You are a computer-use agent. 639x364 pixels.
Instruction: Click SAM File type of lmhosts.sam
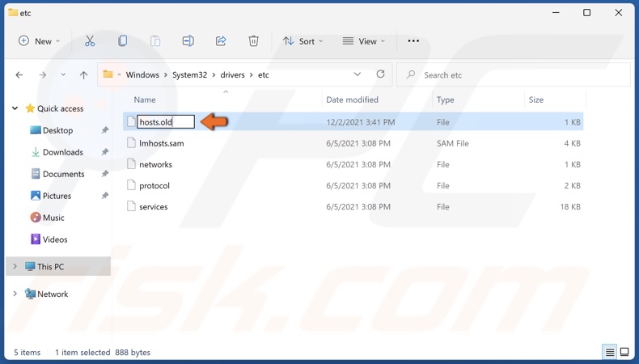coord(452,143)
